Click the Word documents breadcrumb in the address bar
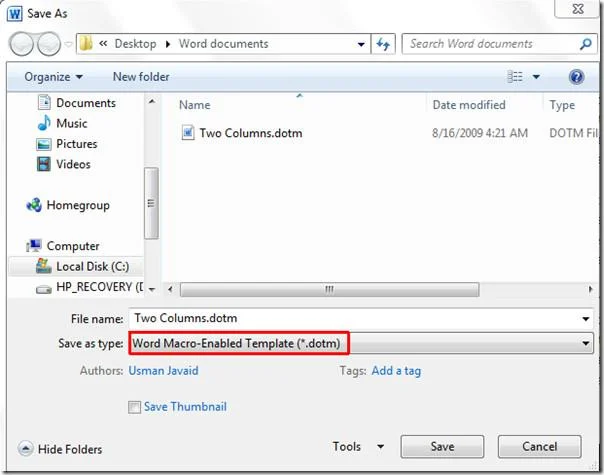Image resolution: width=604 pixels, height=475 pixels. tap(223, 44)
